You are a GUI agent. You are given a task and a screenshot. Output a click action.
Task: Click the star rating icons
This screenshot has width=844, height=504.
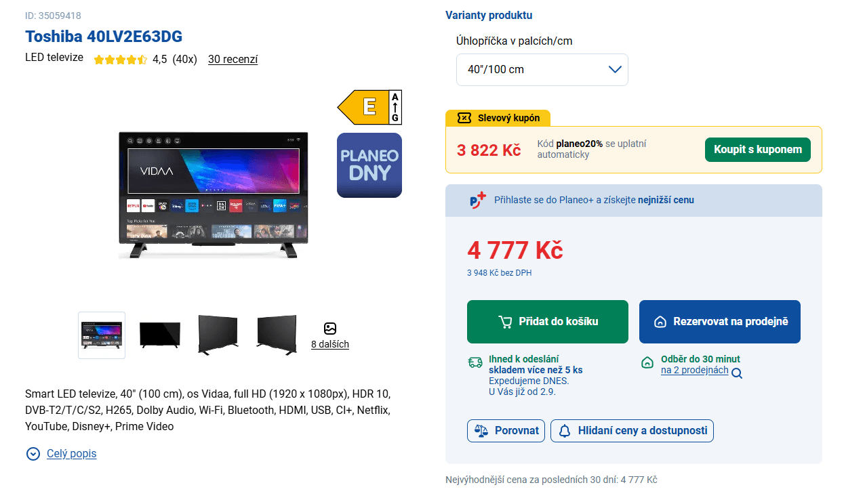pos(121,60)
